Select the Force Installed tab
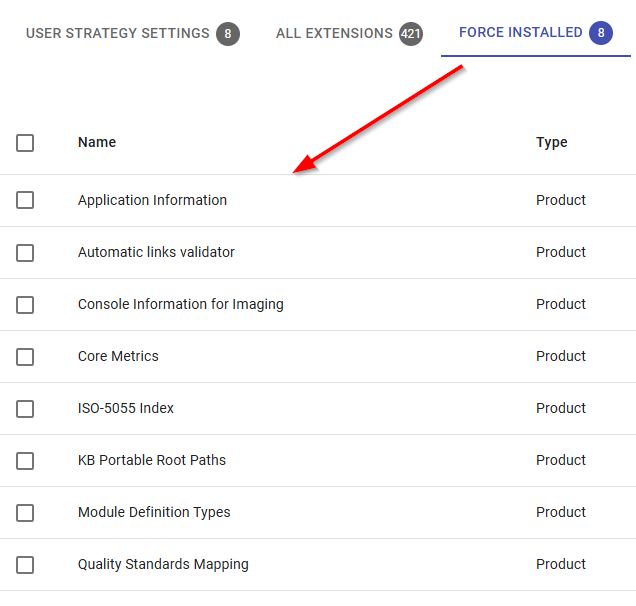 (536, 32)
